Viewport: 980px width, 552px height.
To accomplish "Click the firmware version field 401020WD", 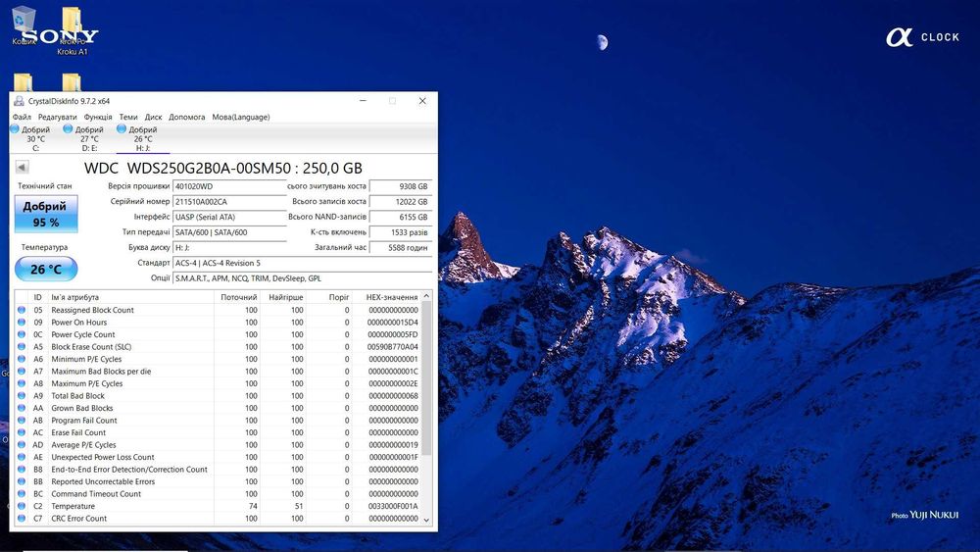I will (x=228, y=186).
